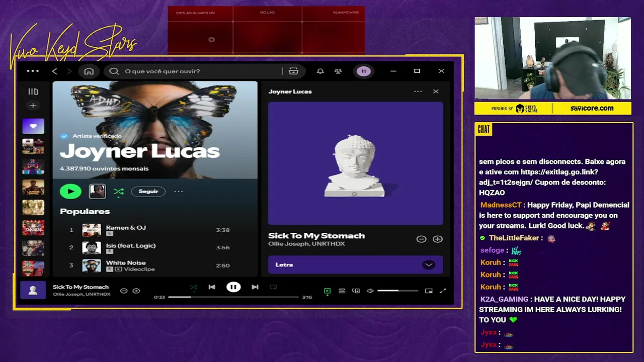The width and height of the screenshot is (644, 362).
Task: Click the plus button to create playlist
Action: 33,106
